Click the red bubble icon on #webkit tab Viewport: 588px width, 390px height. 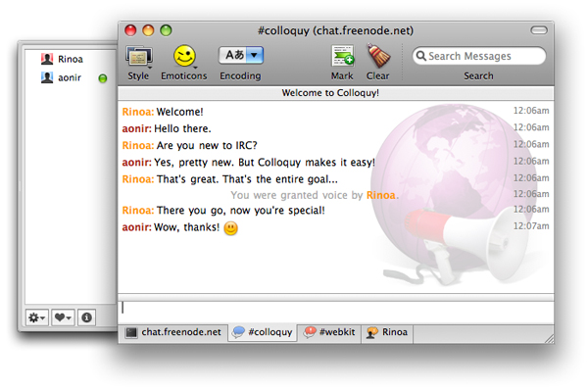click(310, 332)
